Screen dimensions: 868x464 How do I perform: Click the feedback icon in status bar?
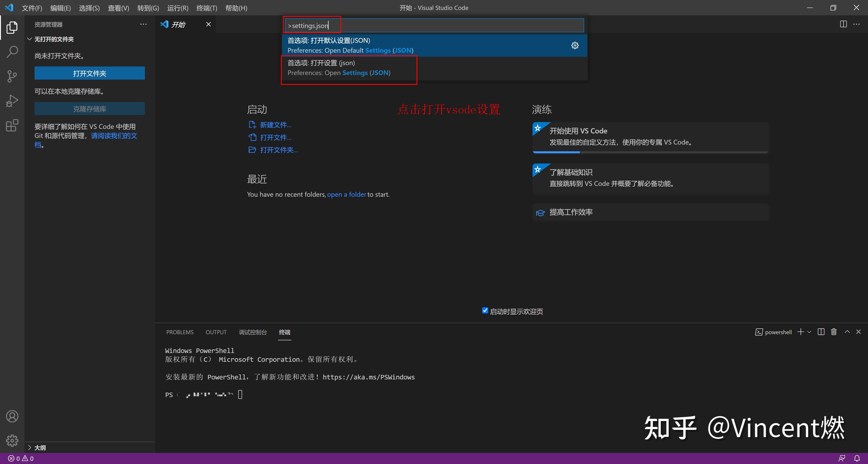click(x=842, y=458)
